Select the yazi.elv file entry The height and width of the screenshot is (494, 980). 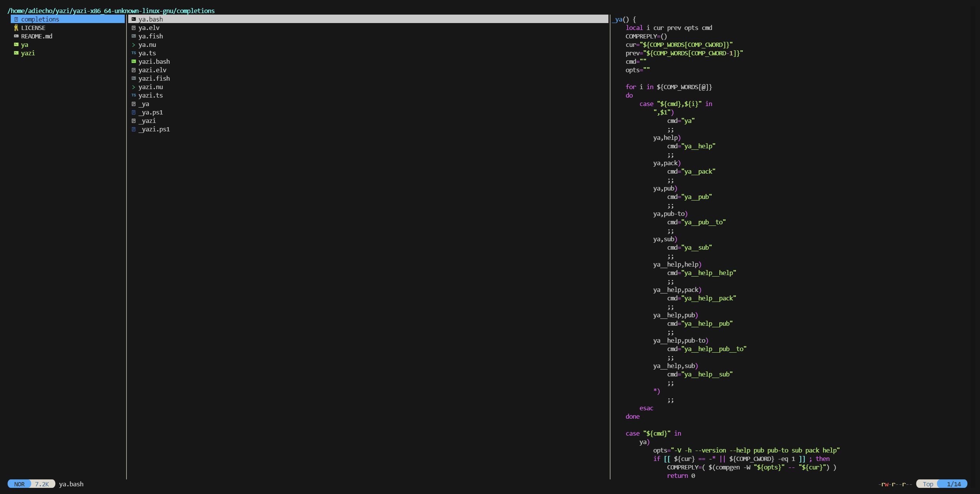[152, 70]
